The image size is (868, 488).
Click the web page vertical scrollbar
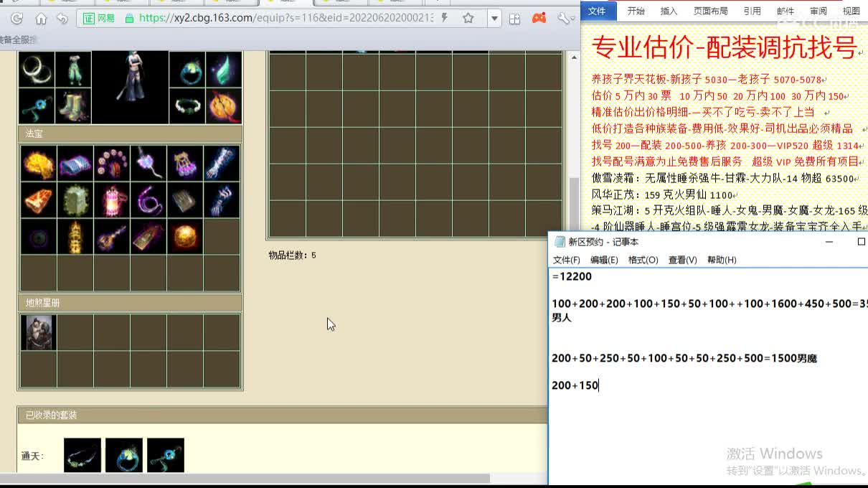pos(574,205)
